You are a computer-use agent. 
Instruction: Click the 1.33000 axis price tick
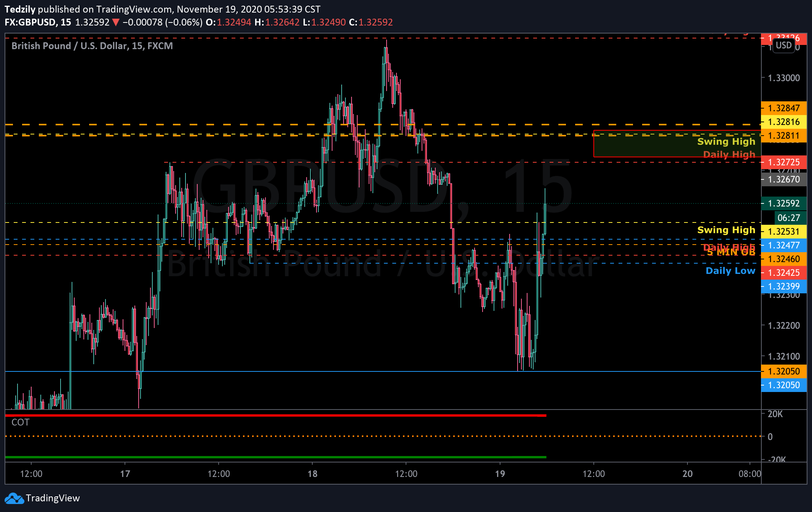coord(783,78)
